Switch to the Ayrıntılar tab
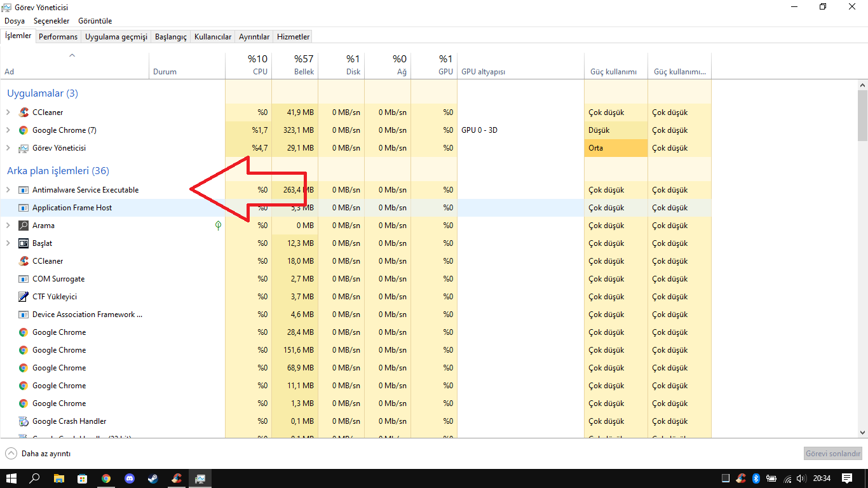This screenshot has height=488, width=868. pos(254,37)
